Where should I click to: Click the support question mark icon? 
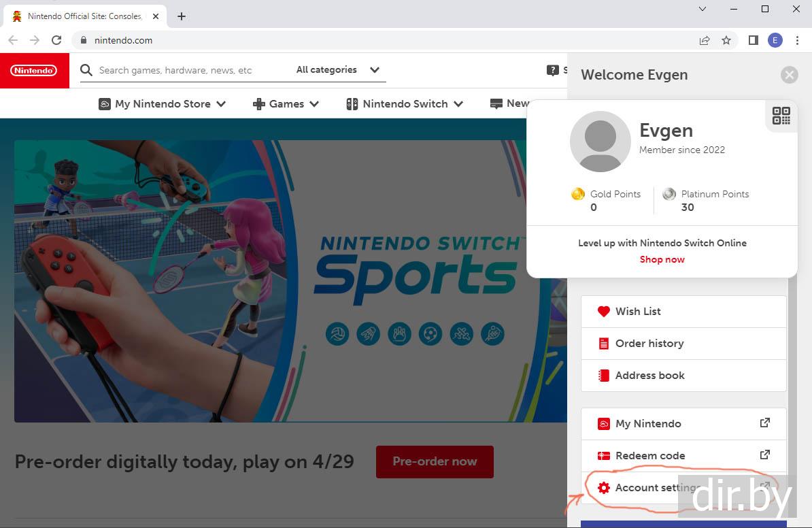(x=552, y=70)
